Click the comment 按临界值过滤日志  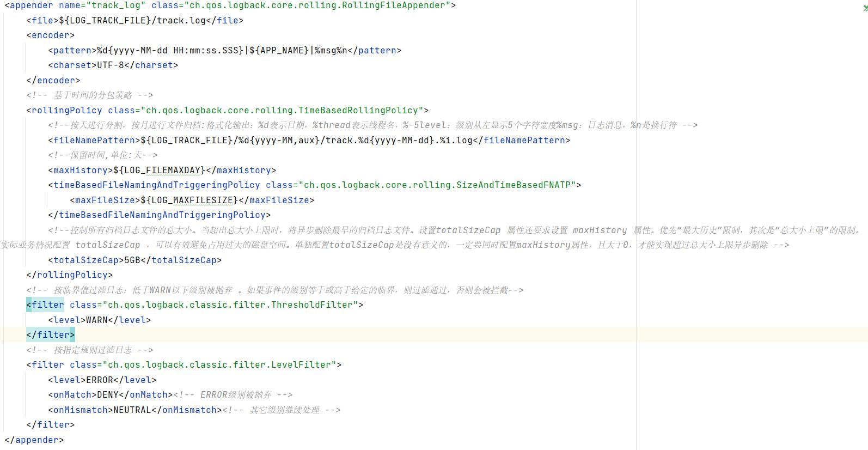[x=275, y=290]
